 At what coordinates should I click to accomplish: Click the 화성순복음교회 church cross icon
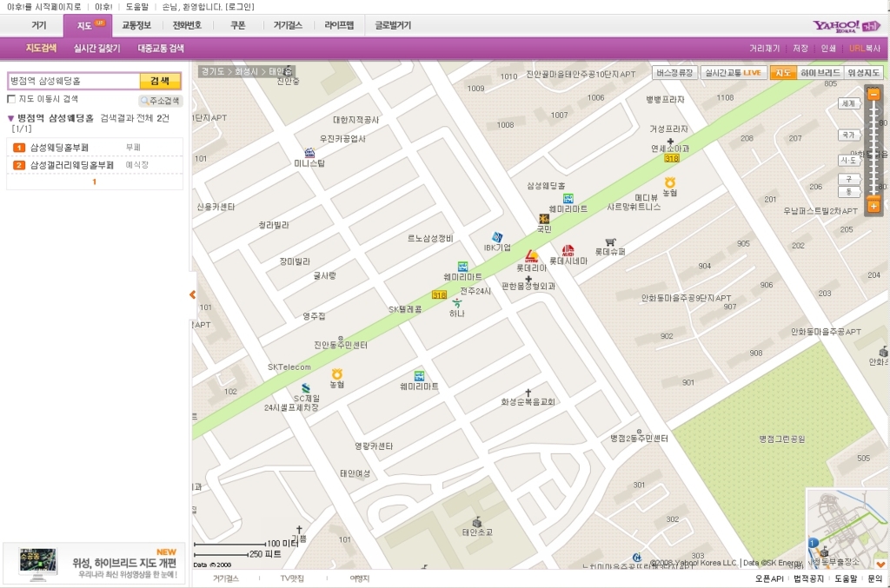pyautogui.click(x=528, y=393)
